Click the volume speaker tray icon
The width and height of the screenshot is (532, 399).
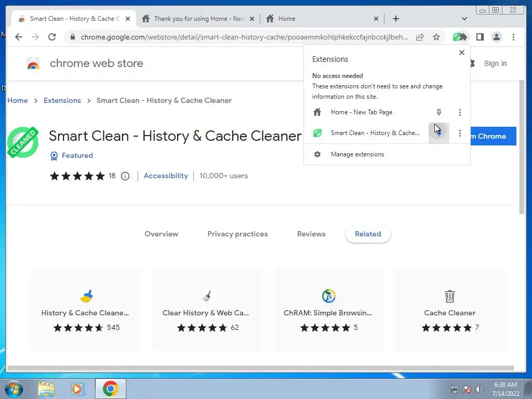coord(479,389)
